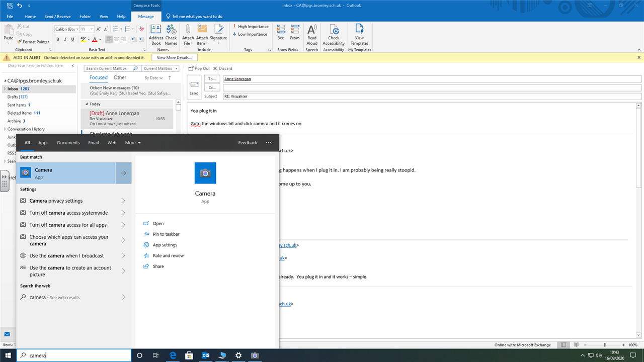
Task: Open the More dropdown in search panel
Action: 133,143
